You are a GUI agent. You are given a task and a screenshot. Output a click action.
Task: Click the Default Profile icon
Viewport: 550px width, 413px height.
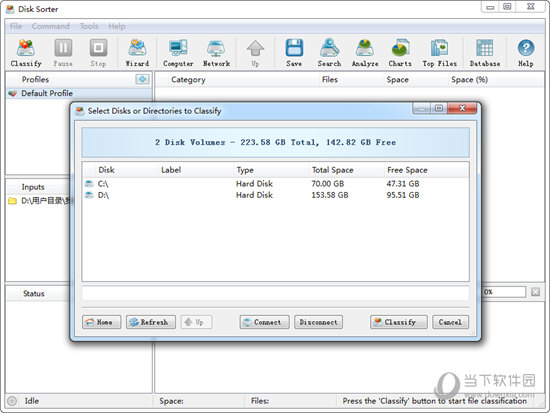pyautogui.click(x=13, y=94)
